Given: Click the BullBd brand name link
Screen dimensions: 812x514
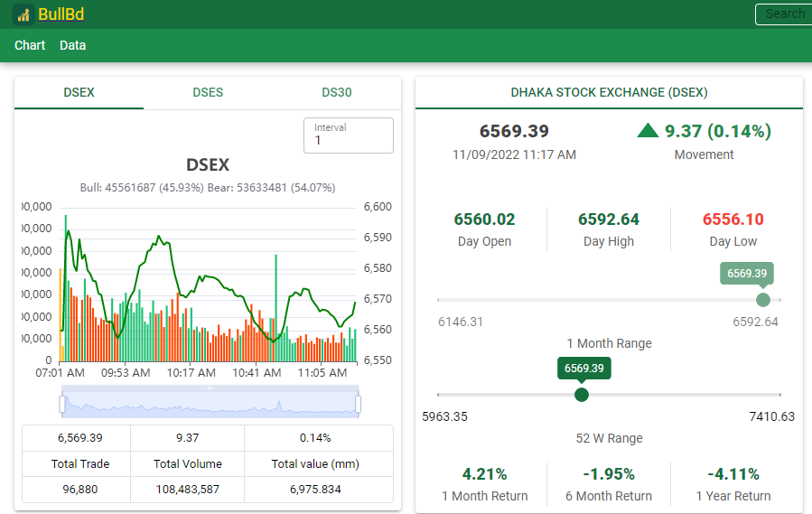Looking at the screenshot, I should pyautogui.click(x=61, y=14).
